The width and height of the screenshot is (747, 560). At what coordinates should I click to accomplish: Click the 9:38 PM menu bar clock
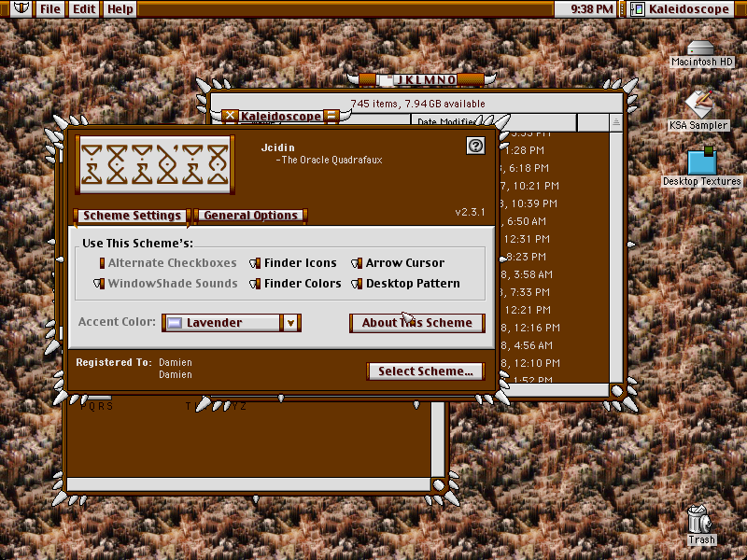591,9
